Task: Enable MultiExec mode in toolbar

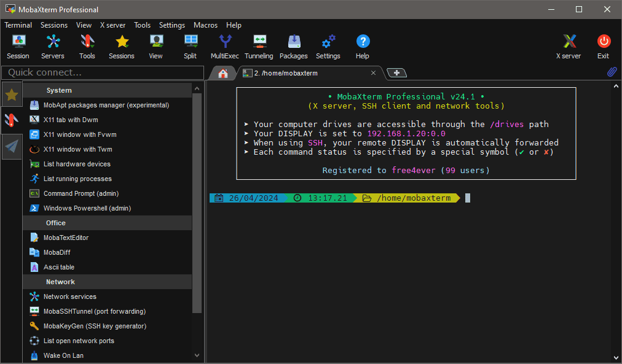Action: 225,47
